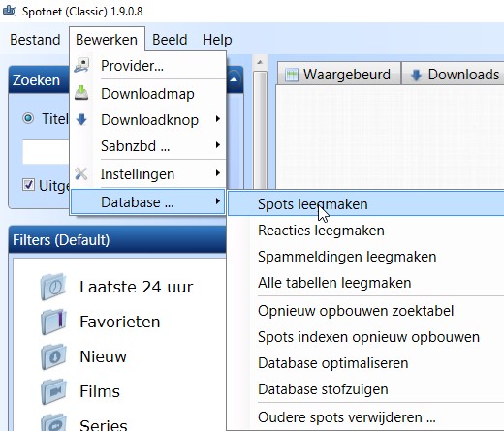Choose Opnieuw opbouwen zoektabel
Image resolution: width=504 pixels, height=431 pixels.
pos(366,311)
